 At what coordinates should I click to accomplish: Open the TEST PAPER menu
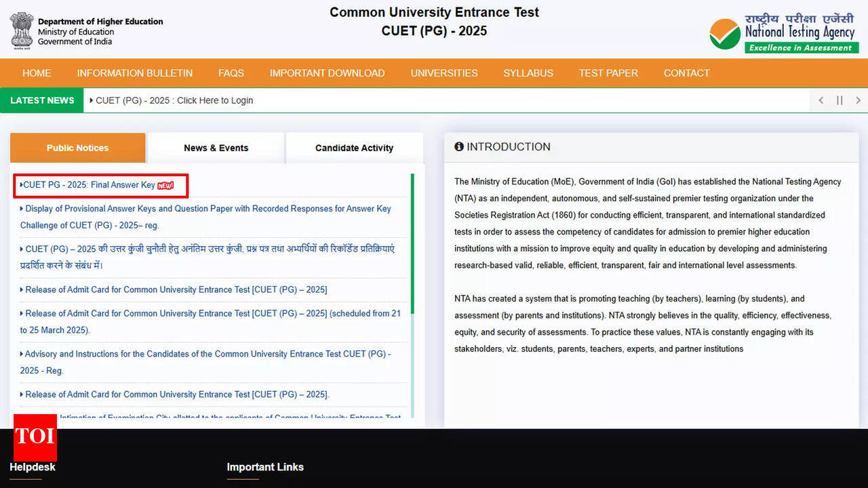[x=608, y=73]
